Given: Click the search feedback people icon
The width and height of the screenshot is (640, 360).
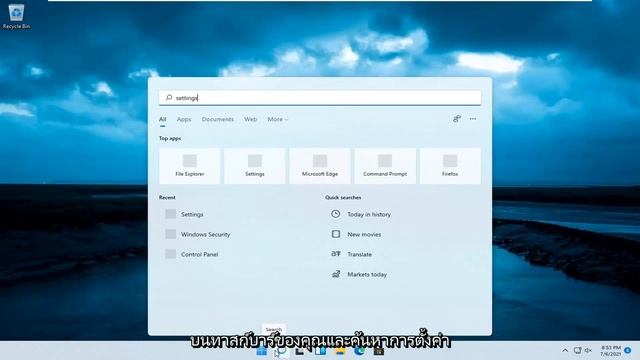Looking at the screenshot, I should click(457, 119).
